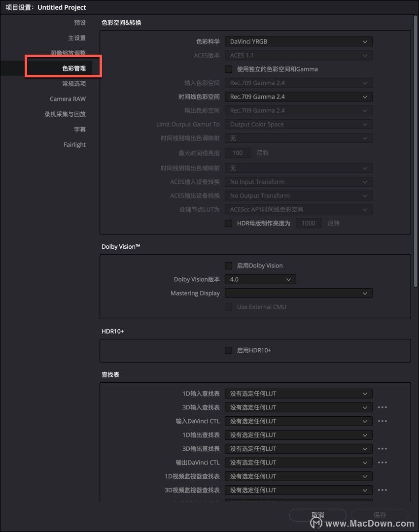Image resolution: width=419 pixels, height=532 pixels.
Task: Open the 3D输入查找表 dropdown
Action: [298, 407]
